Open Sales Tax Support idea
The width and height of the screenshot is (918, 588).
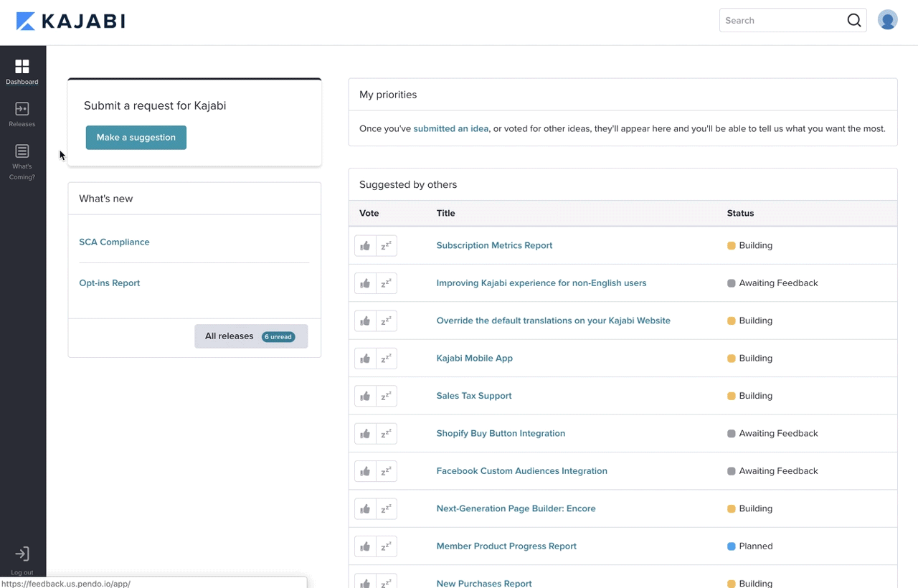tap(474, 396)
